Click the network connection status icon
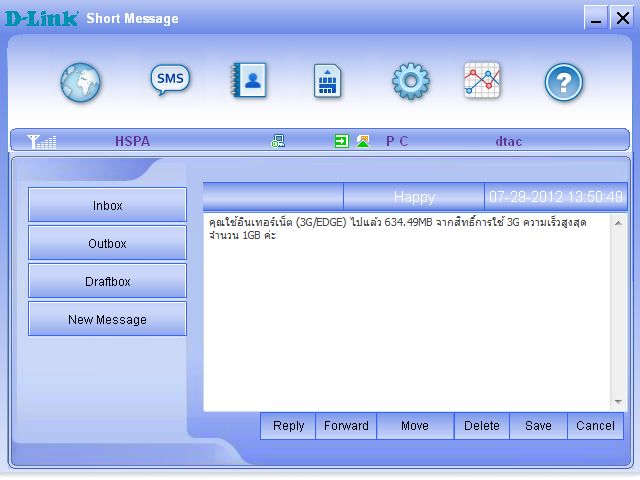The width and height of the screenshot is (640, 480). click(278, 142)
